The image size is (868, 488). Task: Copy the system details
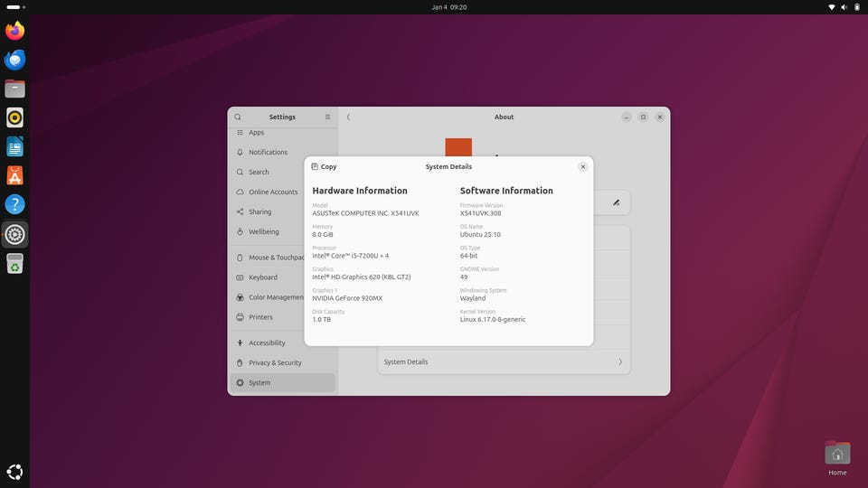click(x=324, y=166)
